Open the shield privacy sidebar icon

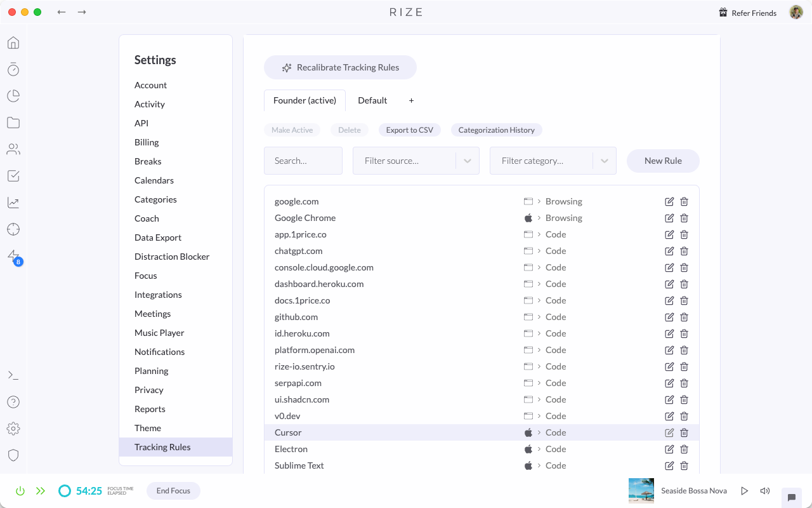13,455
